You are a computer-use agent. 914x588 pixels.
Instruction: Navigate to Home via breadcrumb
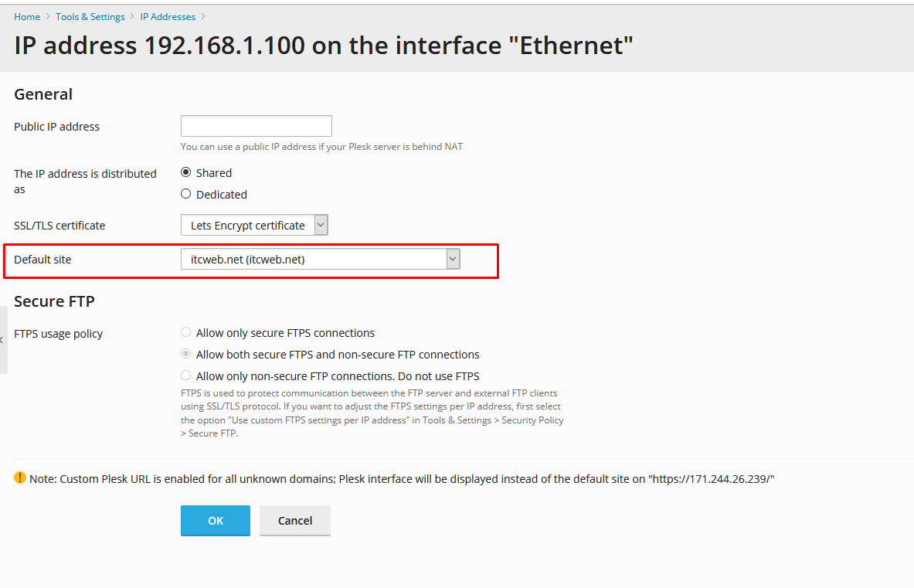(x=26, y=16)
